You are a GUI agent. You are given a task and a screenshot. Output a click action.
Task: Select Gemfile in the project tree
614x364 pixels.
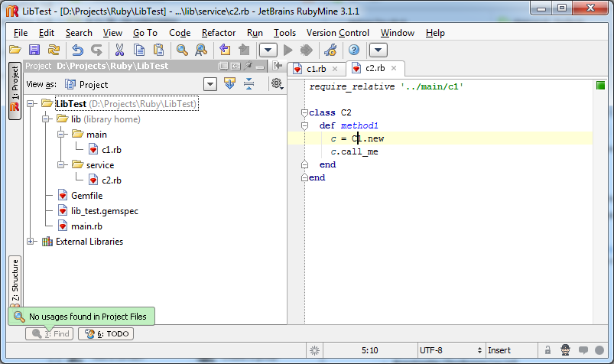(86, 196)
